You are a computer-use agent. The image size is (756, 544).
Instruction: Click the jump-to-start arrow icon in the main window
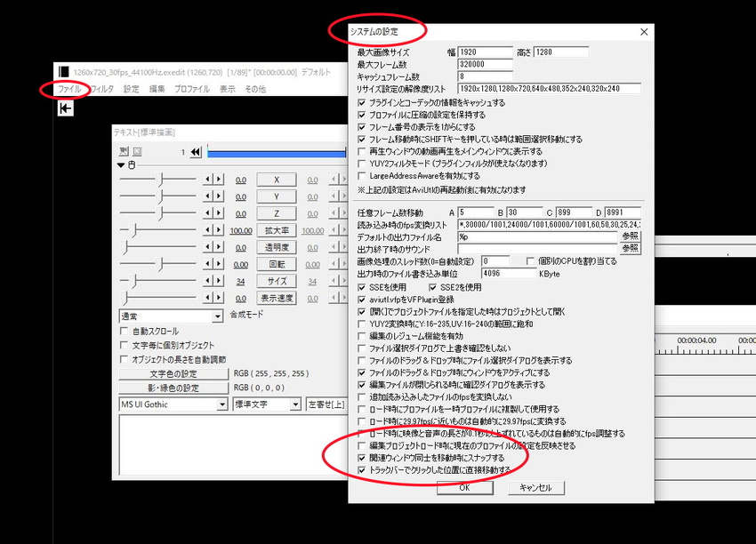coord(65,108)
